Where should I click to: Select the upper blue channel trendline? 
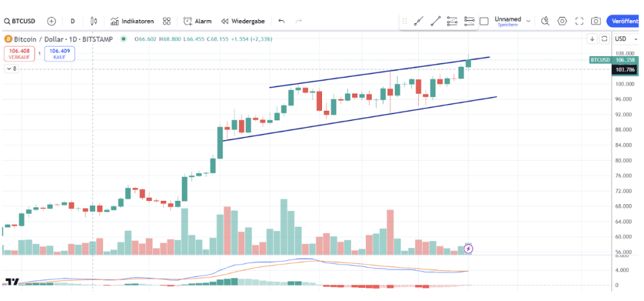[x=379, y=72]
